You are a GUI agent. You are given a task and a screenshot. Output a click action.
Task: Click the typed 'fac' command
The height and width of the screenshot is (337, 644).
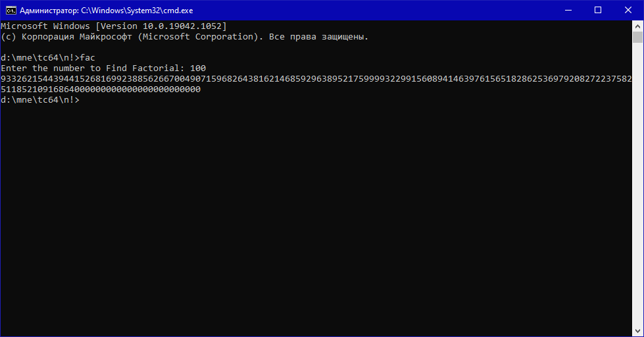tap(87, 57)
